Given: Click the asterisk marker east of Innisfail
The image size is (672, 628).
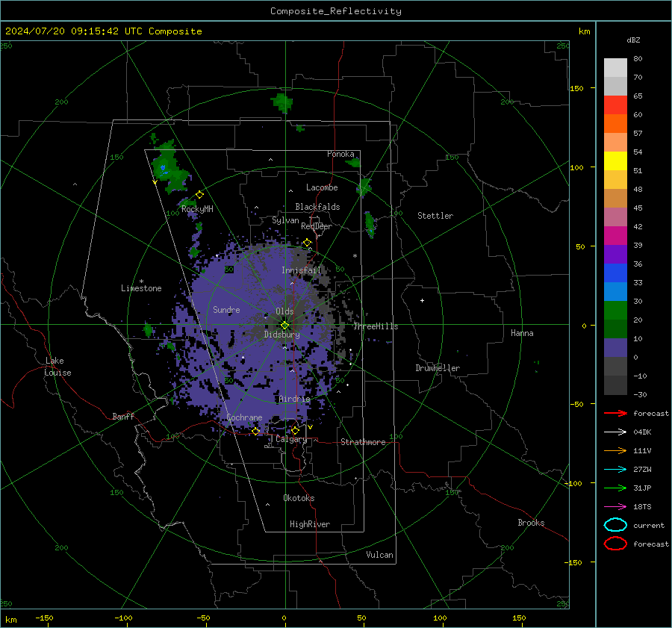Looking at the screenshot, I should (355, 256).
